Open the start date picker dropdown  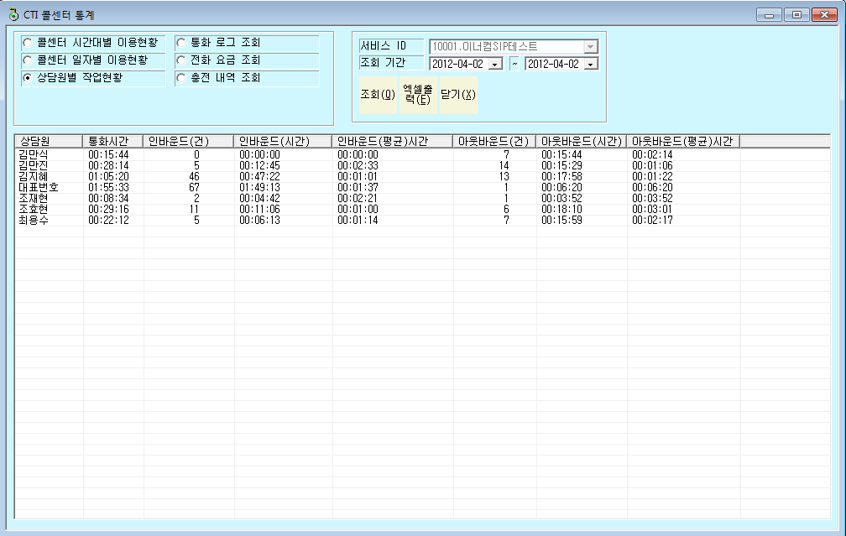(x=495, y=64)
